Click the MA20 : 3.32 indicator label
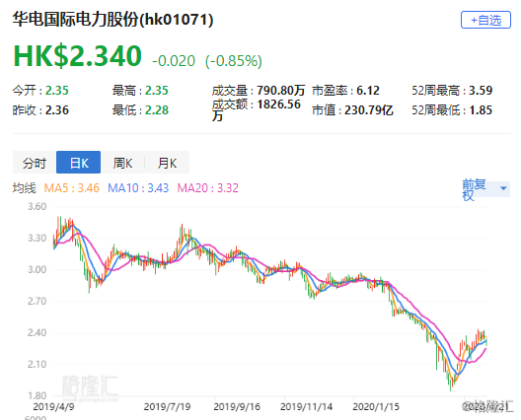Image resolution: width=521 pixels, height=420 pixels. tap(207, 188)
